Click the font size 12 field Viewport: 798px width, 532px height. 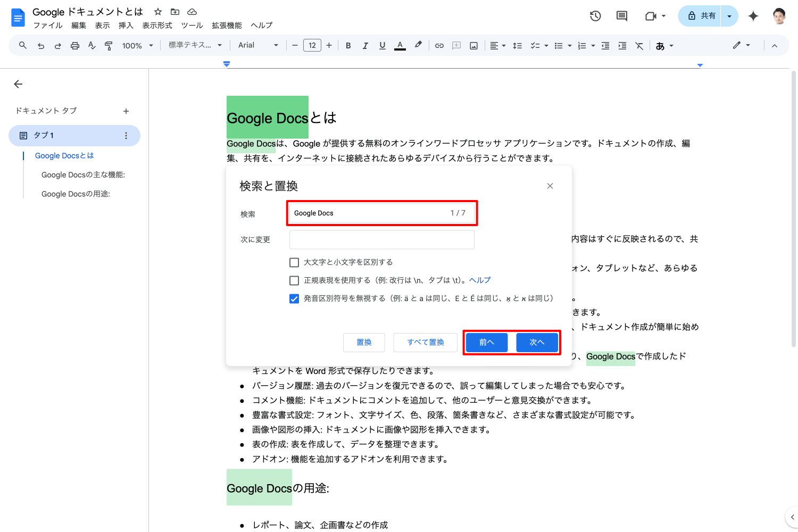point(312,46)
